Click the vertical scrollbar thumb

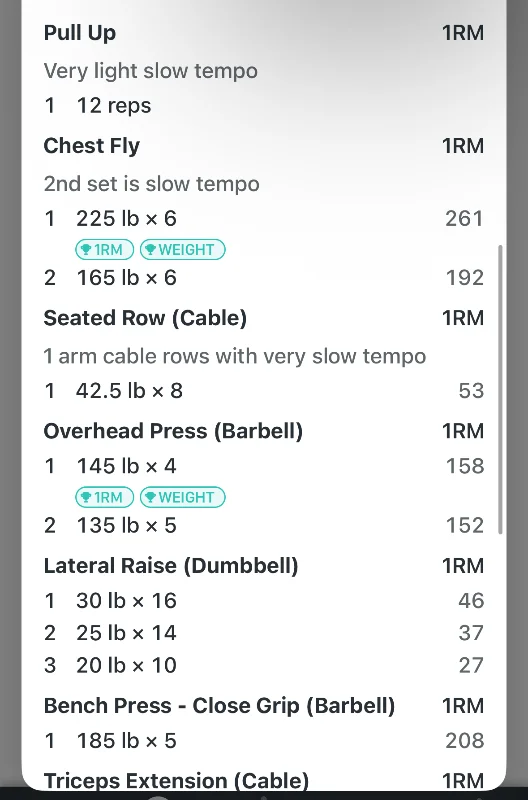[500, 390]
